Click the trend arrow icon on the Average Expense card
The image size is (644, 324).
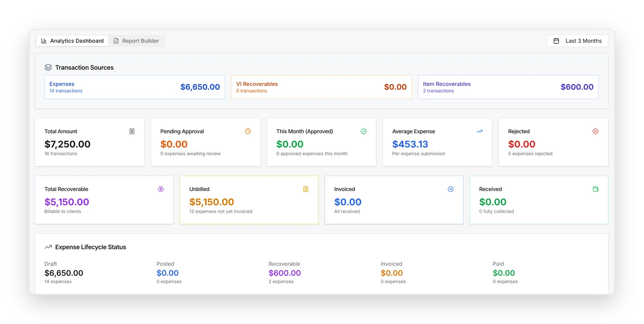pyautogui.click(x=479, y=131)
